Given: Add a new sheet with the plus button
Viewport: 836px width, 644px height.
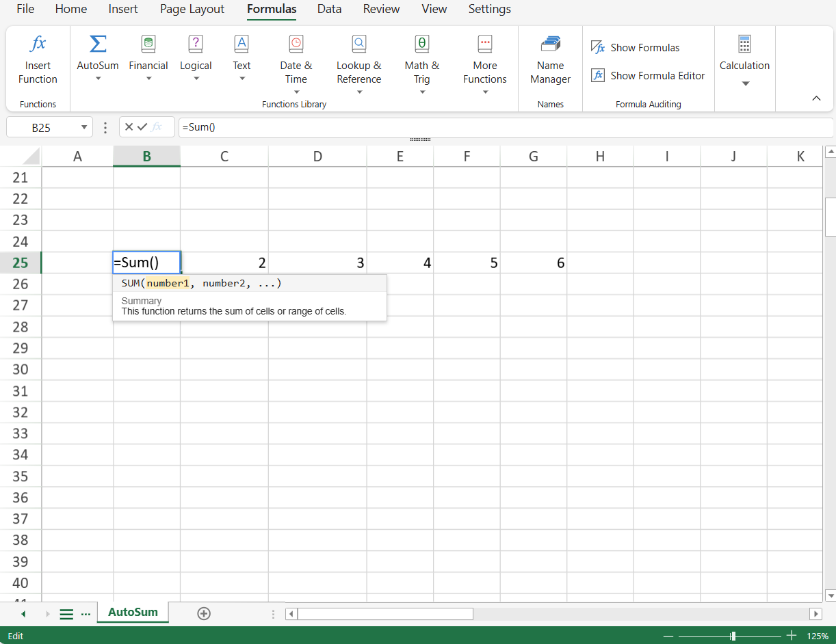Looking at the screenshot, I should 203,613.
